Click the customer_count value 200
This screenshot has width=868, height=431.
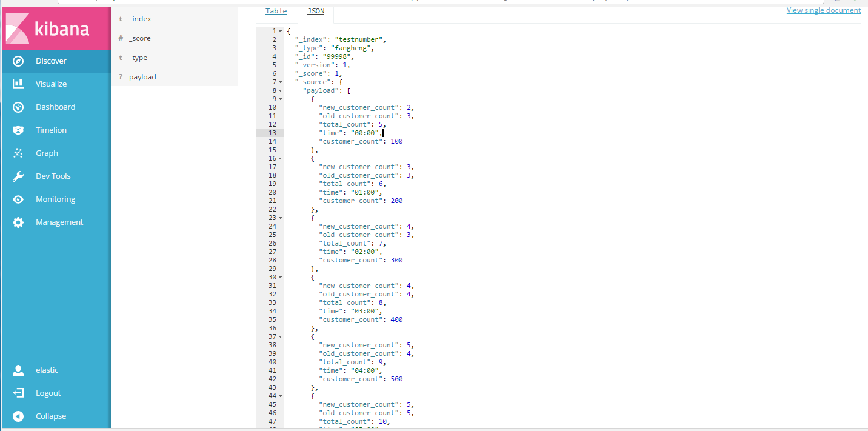pyautogui.click(x=396, y=201)
